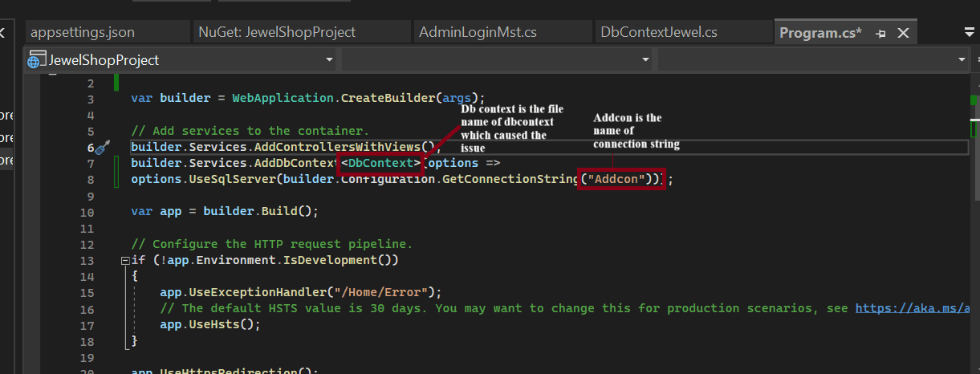This screenshot has height=374, width=980.
Task: Open the document tab overflow list arrow
Action: (x=969, y=32)
